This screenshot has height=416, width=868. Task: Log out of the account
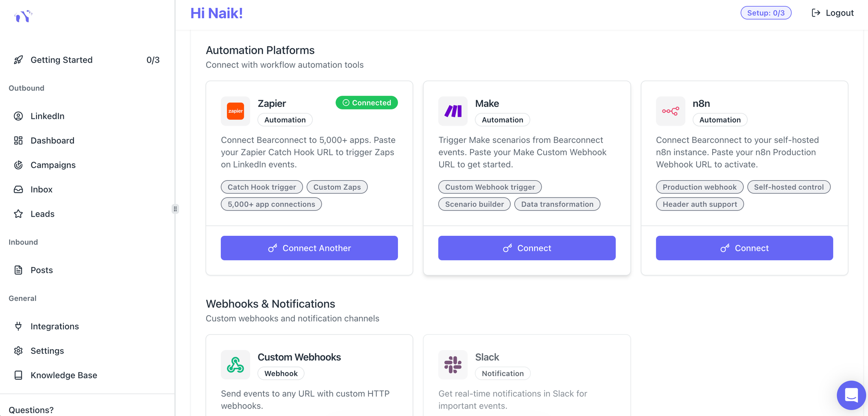(x=832, y=13)
